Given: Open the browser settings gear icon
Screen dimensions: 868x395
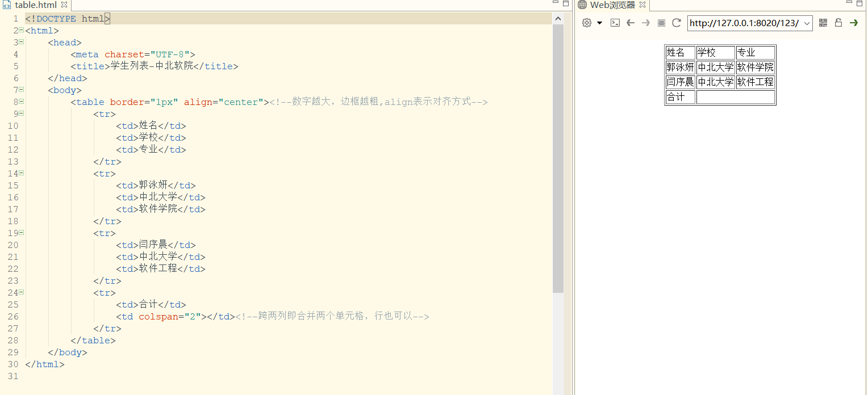Looking at the screenshot, I should coord(586,23).
